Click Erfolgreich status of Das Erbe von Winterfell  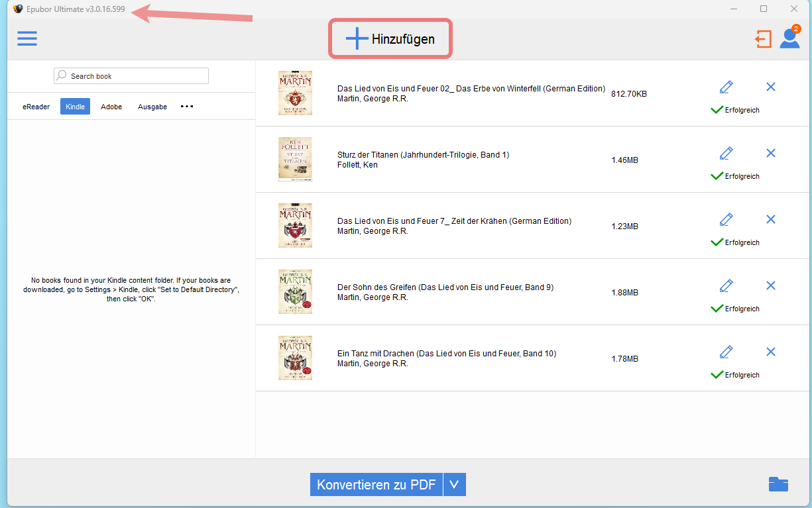point(735,110)
